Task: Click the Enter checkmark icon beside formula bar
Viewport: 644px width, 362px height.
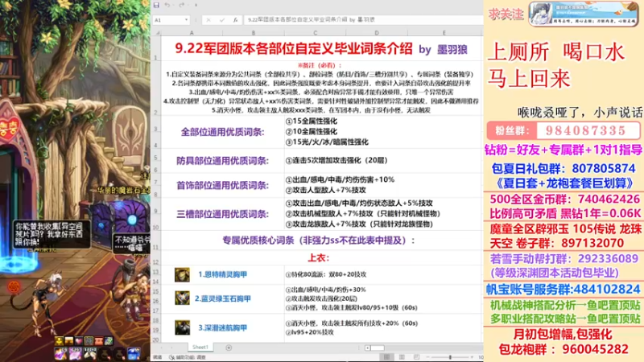Action: coord(222,19)
